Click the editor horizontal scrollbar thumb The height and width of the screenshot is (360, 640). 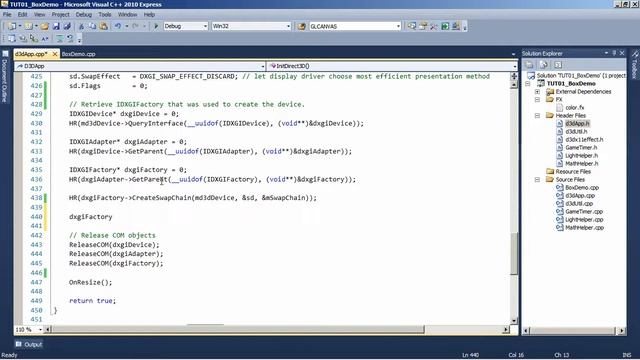(x=238, y=329)
